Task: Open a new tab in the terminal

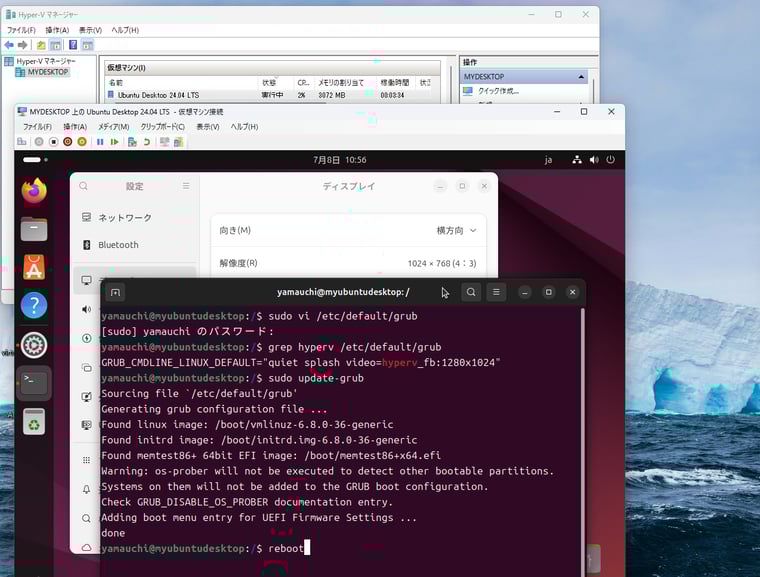Action: 115,292
